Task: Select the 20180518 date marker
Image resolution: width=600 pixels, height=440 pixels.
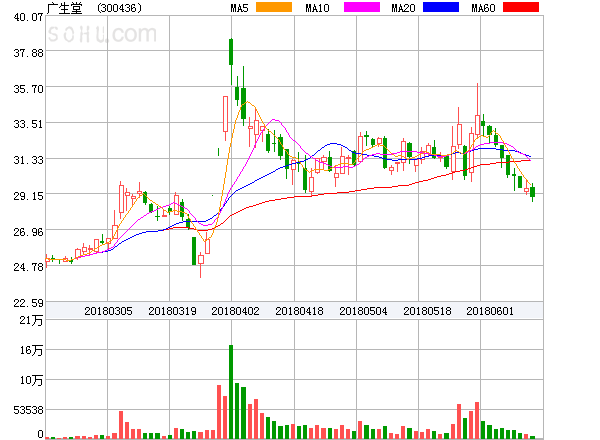Action: (x=427, y=311)
